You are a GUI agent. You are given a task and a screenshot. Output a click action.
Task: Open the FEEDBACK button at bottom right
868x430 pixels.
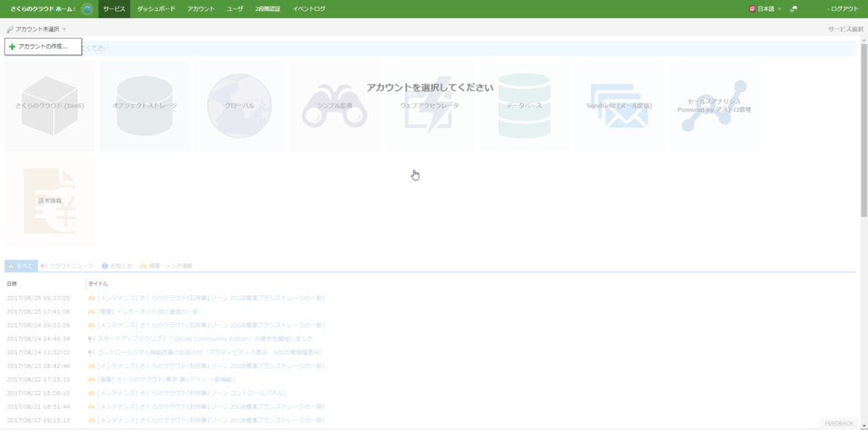pos(838,423)
